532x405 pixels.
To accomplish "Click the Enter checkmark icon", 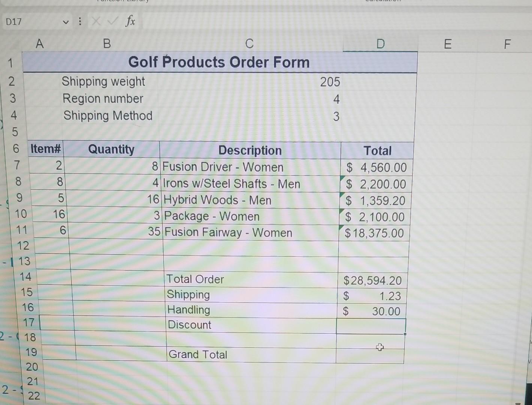I will coord(111,21).
